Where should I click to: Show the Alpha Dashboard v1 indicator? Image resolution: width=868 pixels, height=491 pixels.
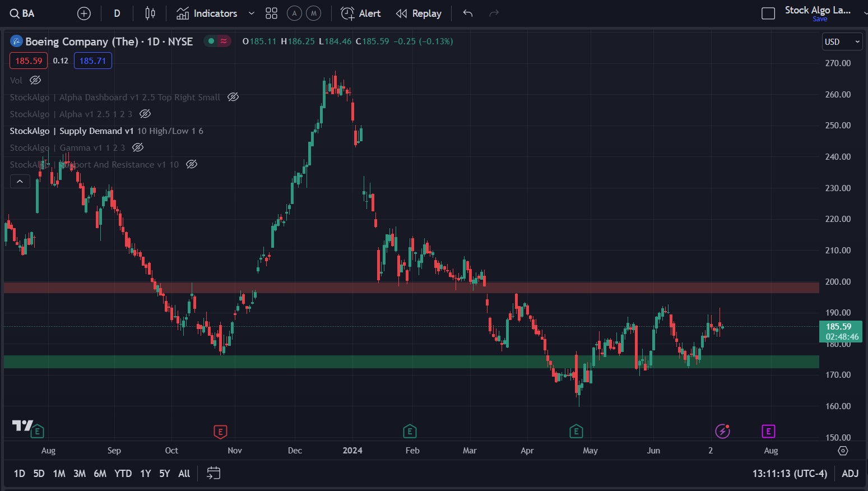coord(233,97)
